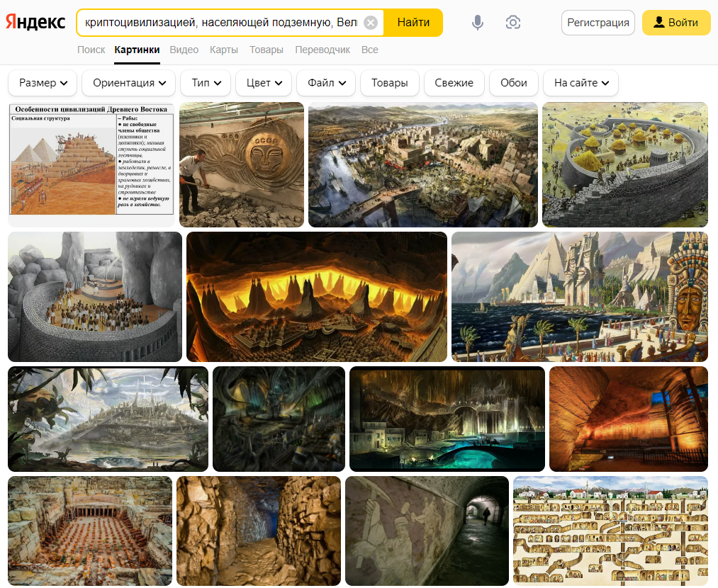Toggle the Товары filter chip
Viewport: 718px width, 588px height.
click(x=389, y=83)
